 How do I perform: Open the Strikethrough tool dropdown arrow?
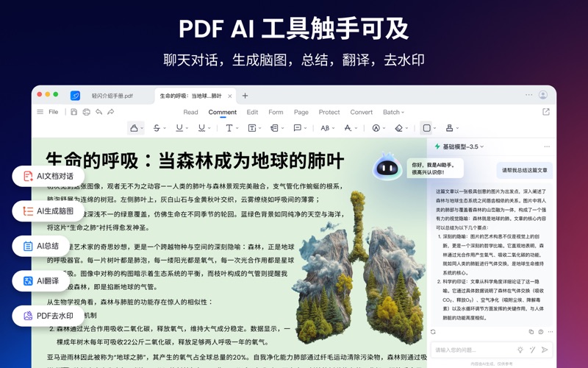(165, 128)
